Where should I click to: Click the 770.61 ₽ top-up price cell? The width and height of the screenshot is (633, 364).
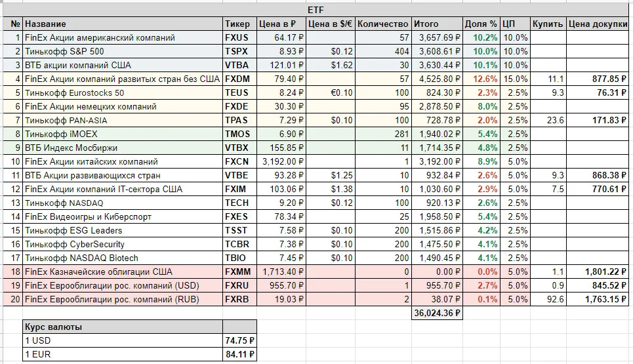[598, 189]
